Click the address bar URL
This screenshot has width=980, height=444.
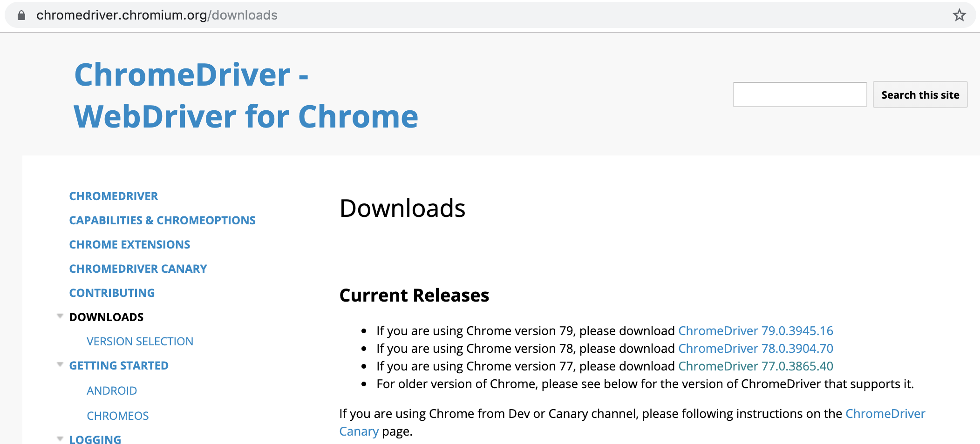[157, 15]
